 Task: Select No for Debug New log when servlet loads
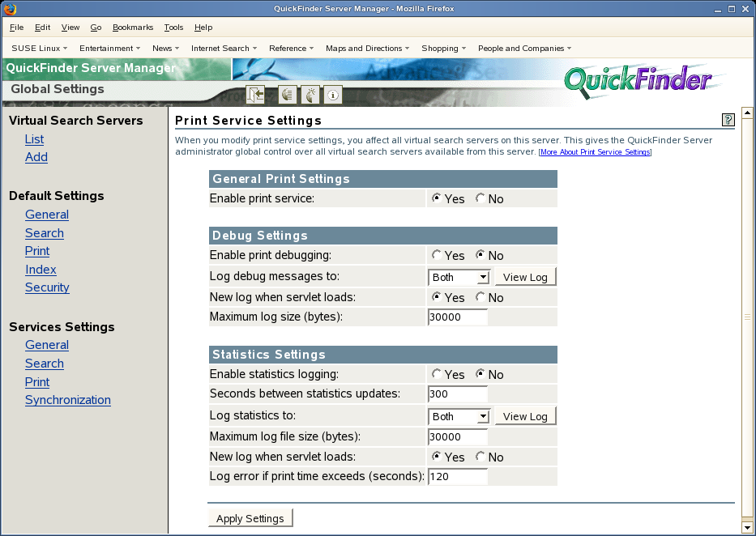[x=481, y=296]
